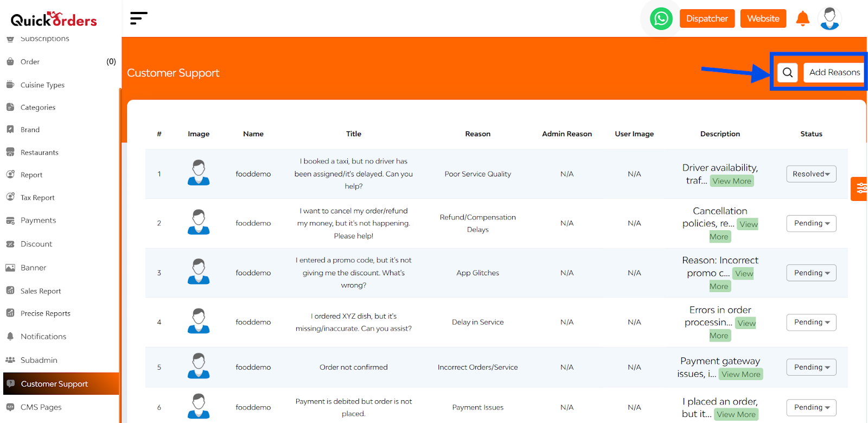
Task: Open the Pending status dropdown for the promo code ticket
Action: [811, 273]
